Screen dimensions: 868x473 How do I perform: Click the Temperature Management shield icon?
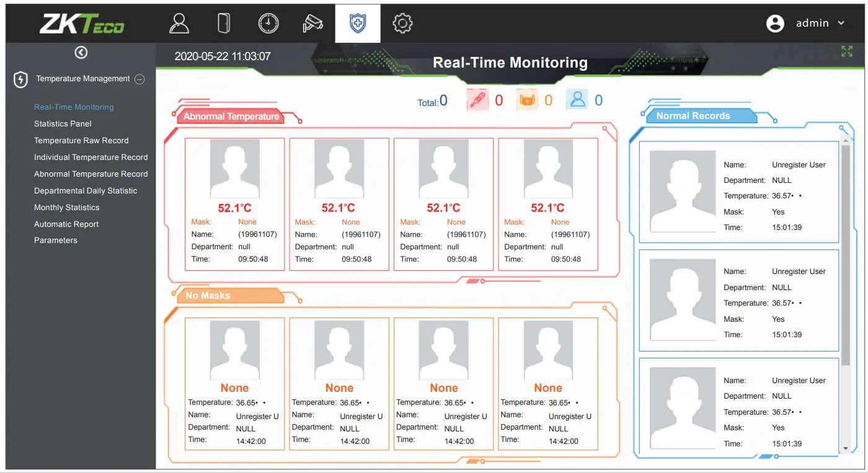[x=21, y=79]
